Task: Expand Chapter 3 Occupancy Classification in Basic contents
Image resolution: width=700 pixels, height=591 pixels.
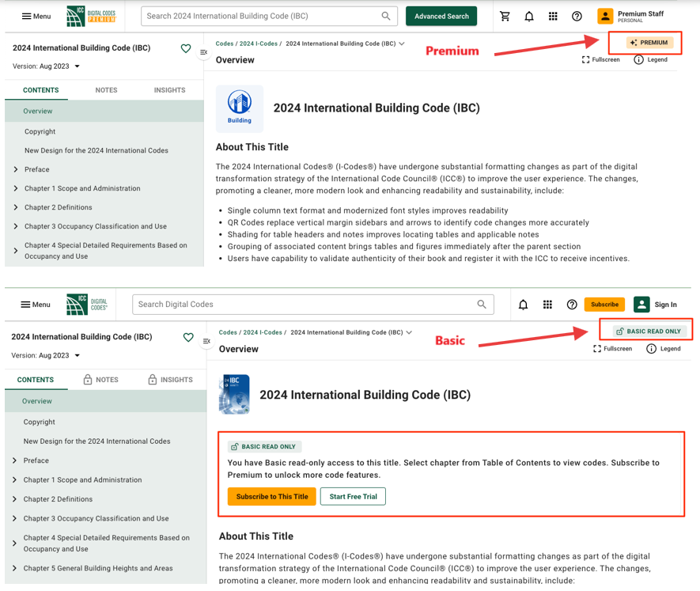Action: click(14, 518)
